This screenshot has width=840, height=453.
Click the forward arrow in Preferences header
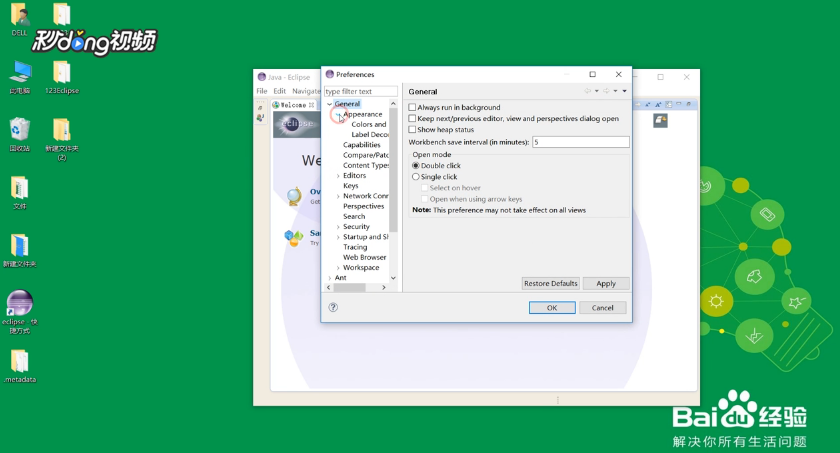606,91
